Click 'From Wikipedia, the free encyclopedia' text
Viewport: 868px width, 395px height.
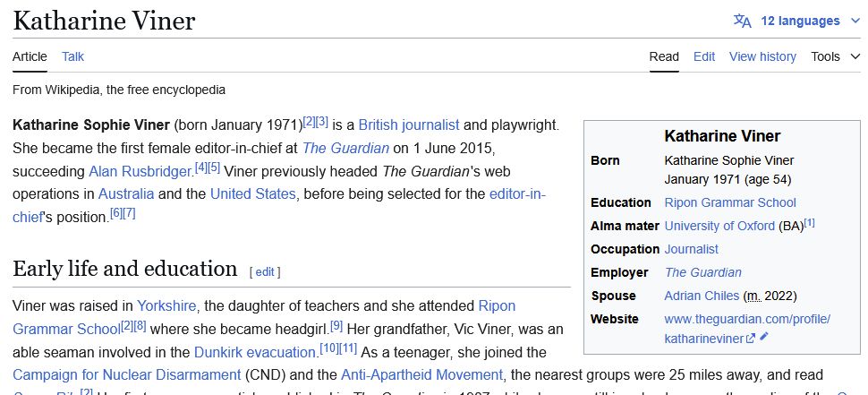click(x=119, y=90)
